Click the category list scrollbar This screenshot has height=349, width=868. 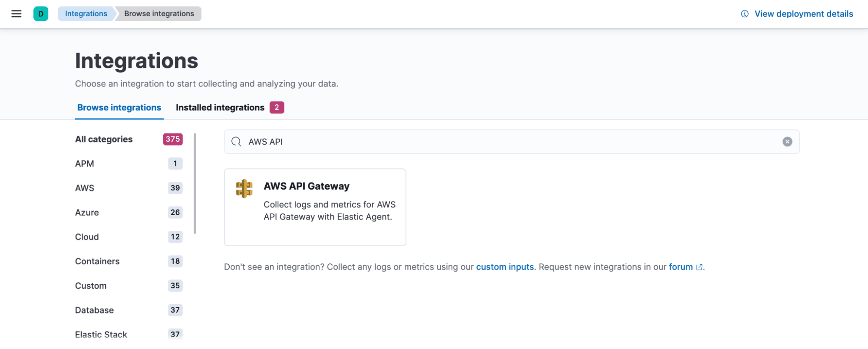[195, 183]
